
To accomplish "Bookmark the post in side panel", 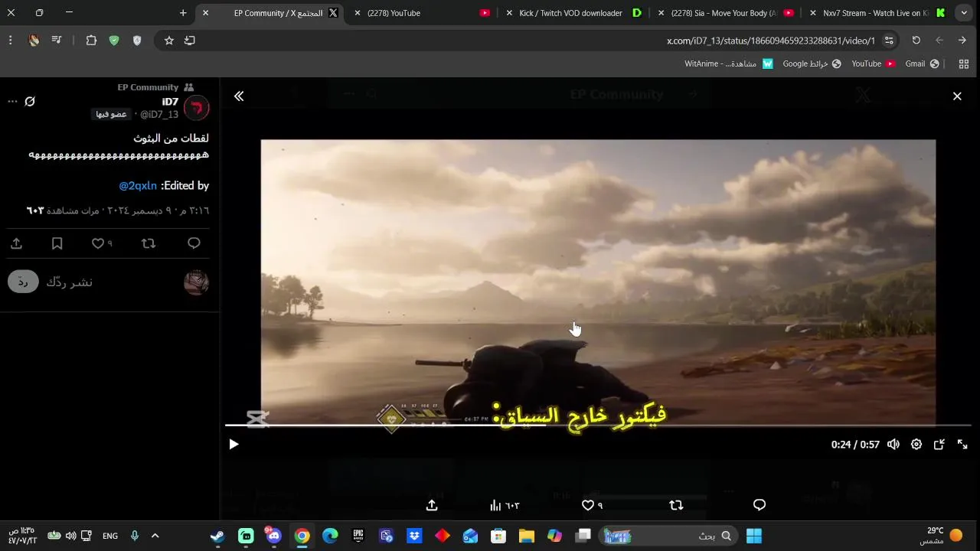I will tap(57, 243).
